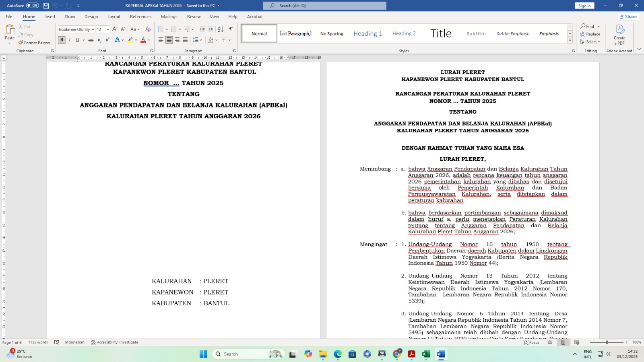Toggle the AutoSave switch

click(32, 6)
